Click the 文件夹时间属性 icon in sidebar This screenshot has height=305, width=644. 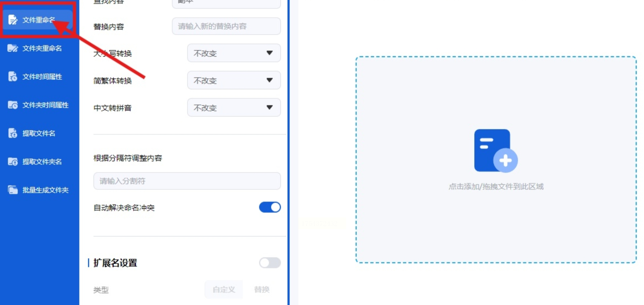click(12, 105)
